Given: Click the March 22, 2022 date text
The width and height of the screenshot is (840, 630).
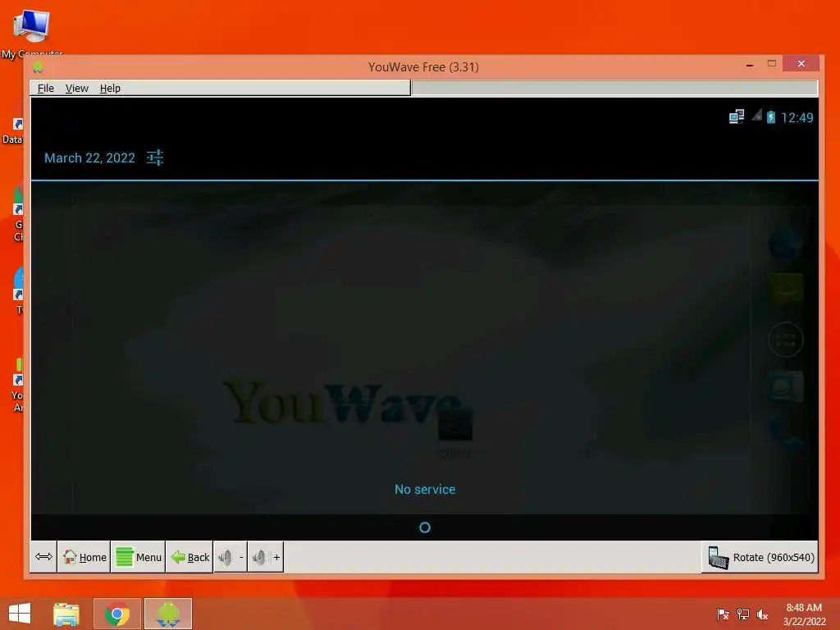Looking at the screenshot, I should [x=89, y=158].
